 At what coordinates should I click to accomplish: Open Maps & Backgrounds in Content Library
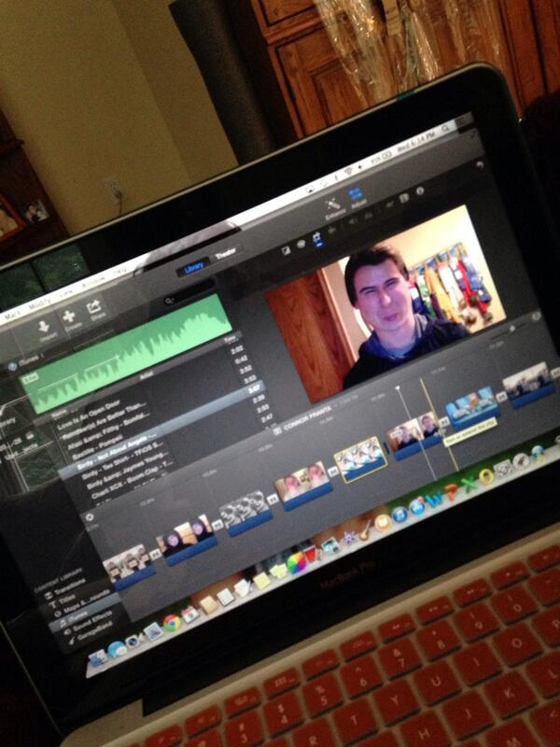tap(82, 604)
